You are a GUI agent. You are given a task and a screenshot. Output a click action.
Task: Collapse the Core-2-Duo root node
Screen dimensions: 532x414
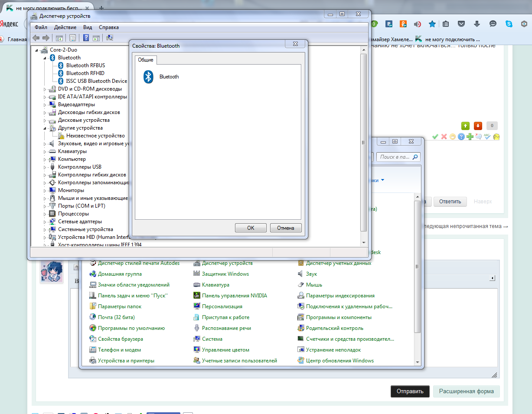[x=36, y=50]
